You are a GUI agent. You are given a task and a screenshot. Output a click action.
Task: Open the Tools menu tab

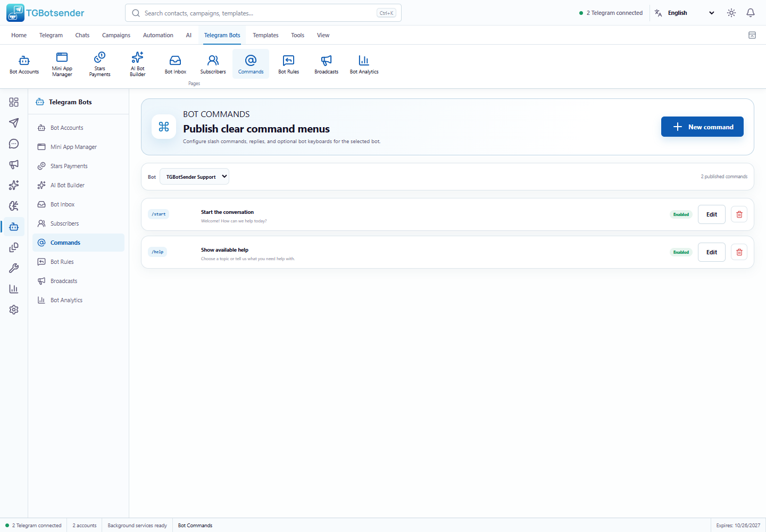click(297, 35)
